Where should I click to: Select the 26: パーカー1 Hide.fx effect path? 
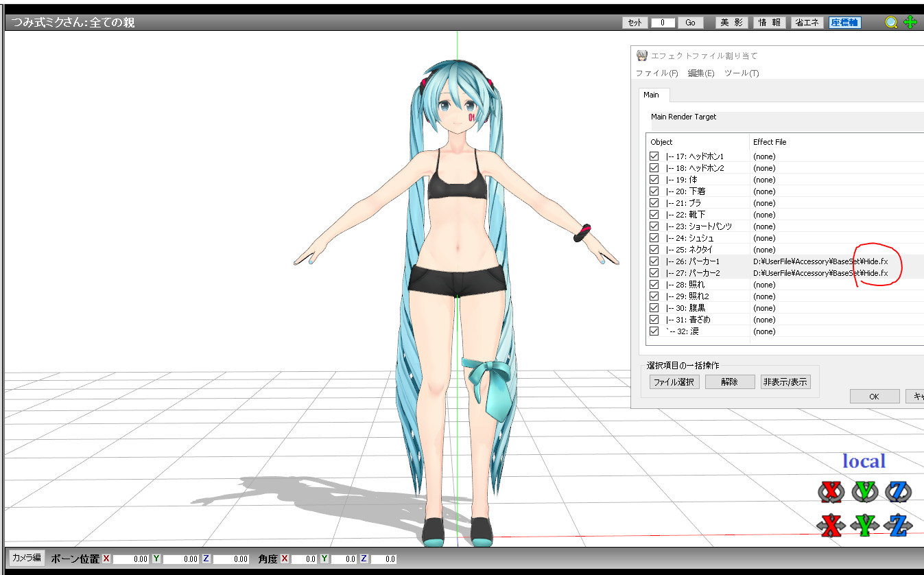coord(820,261)
